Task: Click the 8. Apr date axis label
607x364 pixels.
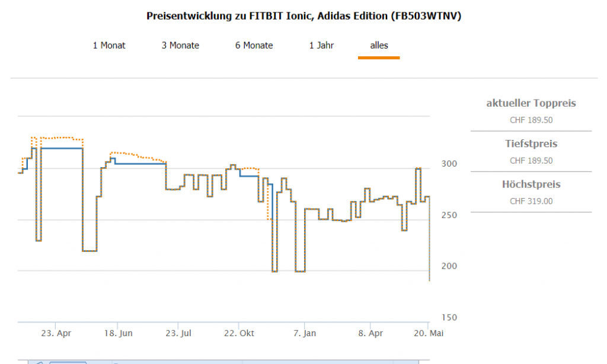Action: (369, 334)
